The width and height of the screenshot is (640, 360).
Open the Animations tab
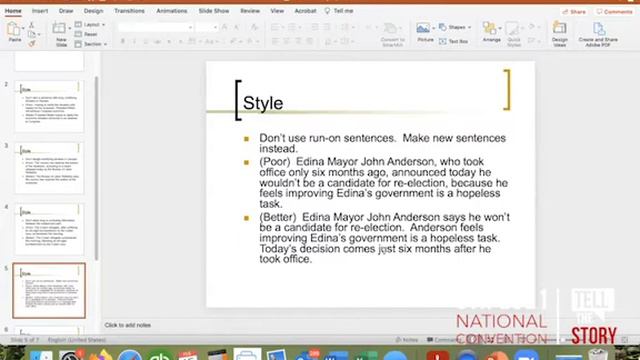[172, 11]
